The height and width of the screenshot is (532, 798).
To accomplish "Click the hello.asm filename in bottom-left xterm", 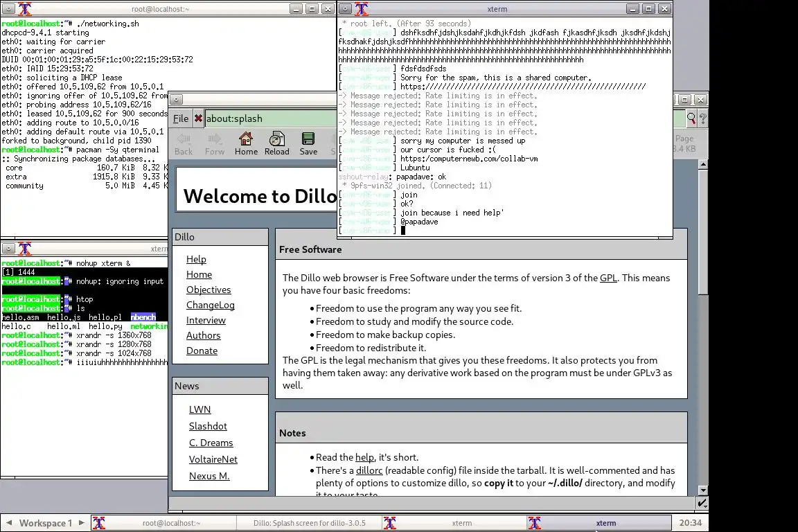I will coord(20,317).
